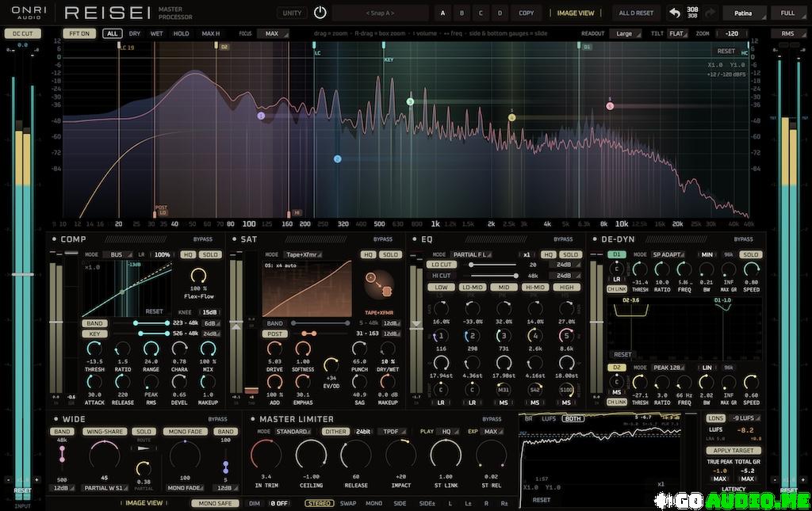
Task: Select snapshot slot C
Action: tap(481, 13)
